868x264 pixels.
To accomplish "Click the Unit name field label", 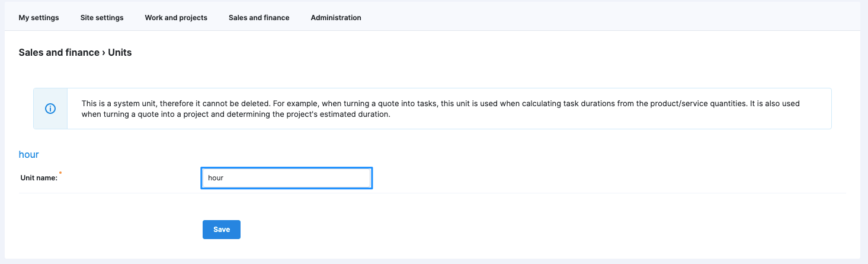I will (x=39, y=177).
